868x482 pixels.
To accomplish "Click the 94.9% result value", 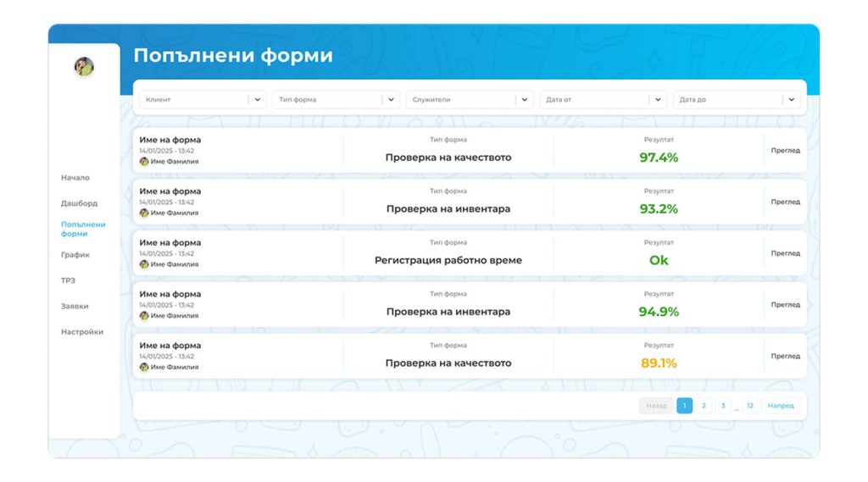I will tap(659, 312).
